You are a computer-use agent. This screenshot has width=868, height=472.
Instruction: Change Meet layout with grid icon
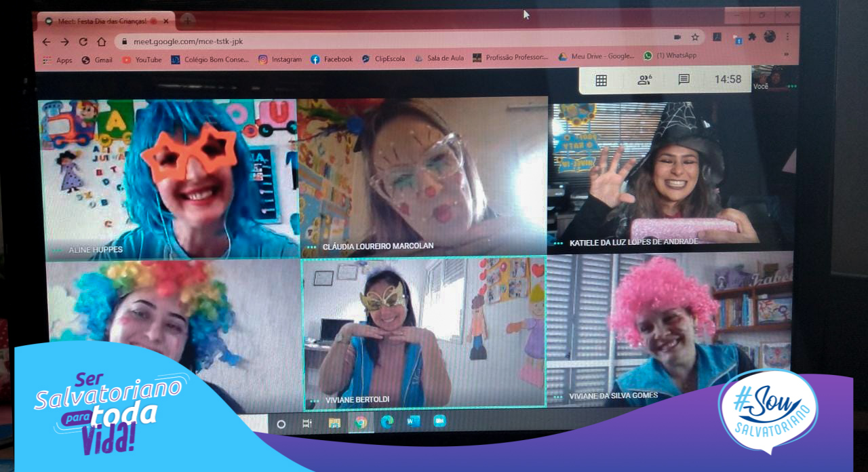click(601, 80)
